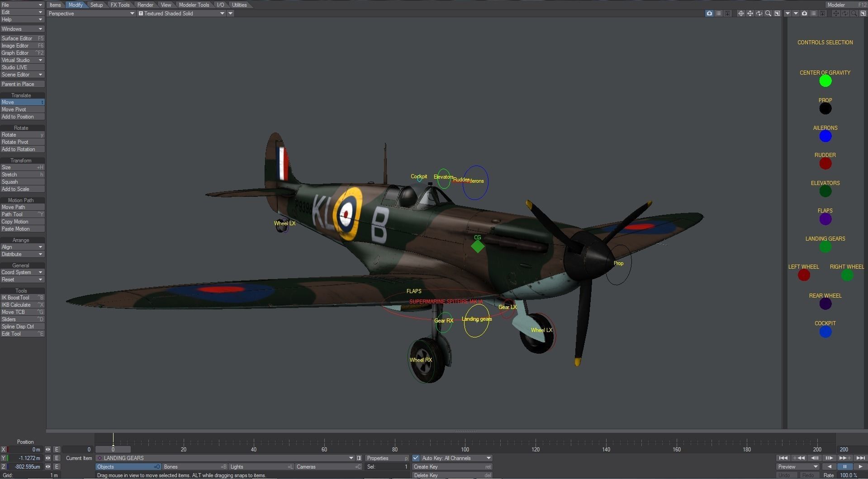This screenshot has width=868, height=479.
Task: Open the Perspective view type dropdown
Action: 91,14
